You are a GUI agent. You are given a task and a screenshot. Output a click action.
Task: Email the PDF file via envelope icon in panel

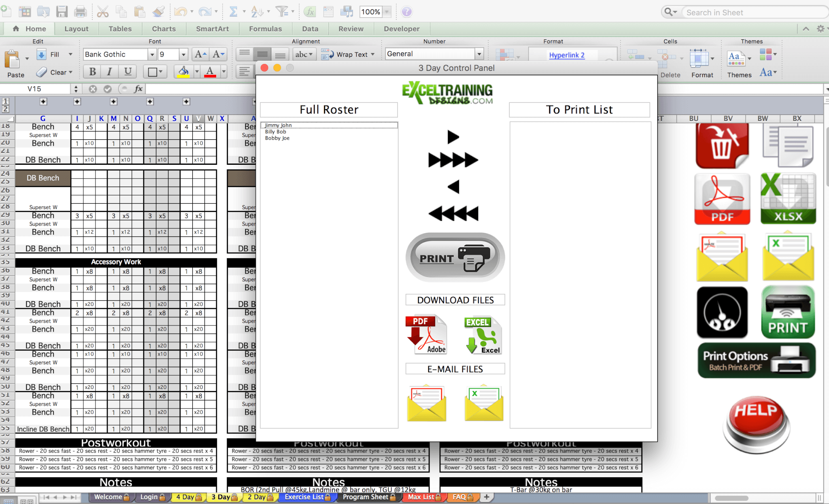[x=426, y=403]
